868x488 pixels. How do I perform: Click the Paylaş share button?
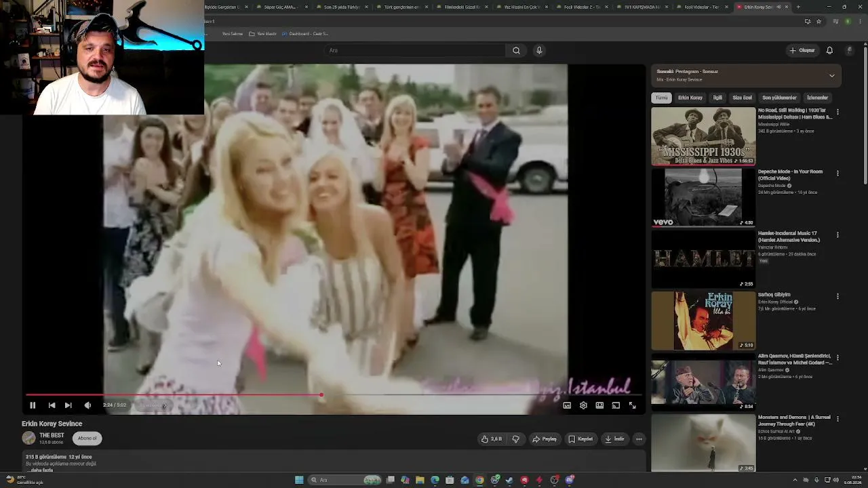[x=545, y=439]
